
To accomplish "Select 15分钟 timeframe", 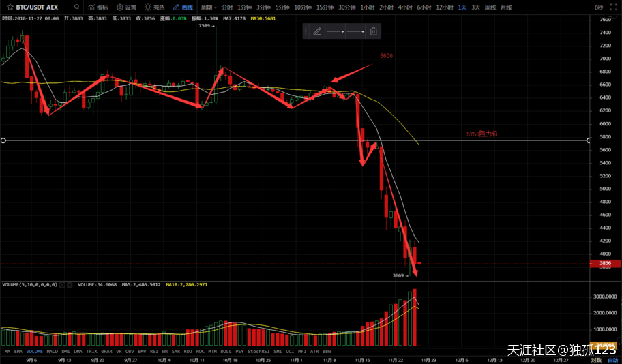I will tap(325, 7).
